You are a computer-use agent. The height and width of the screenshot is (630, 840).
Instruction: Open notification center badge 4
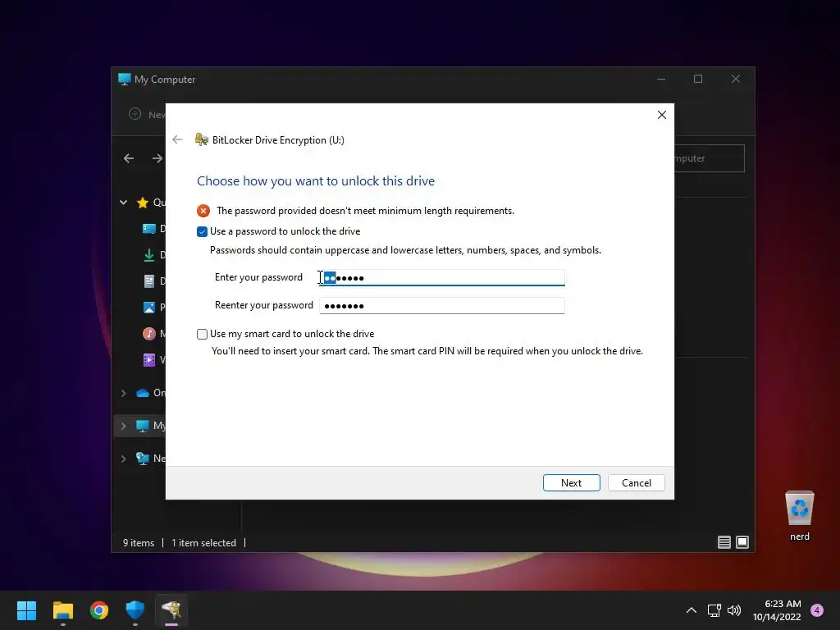pyautogui.click(x=817, y=610)
